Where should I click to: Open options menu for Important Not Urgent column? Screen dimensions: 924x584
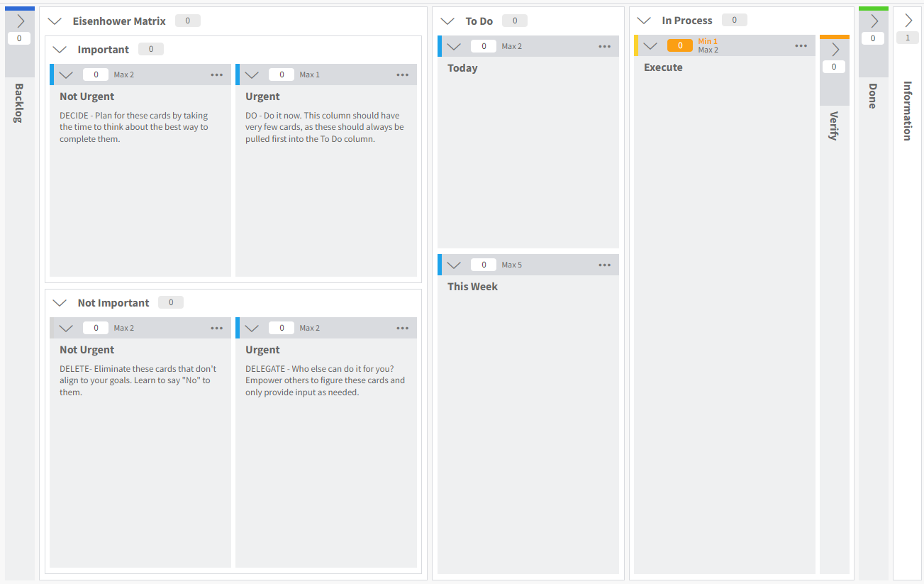tap(217, 75)
